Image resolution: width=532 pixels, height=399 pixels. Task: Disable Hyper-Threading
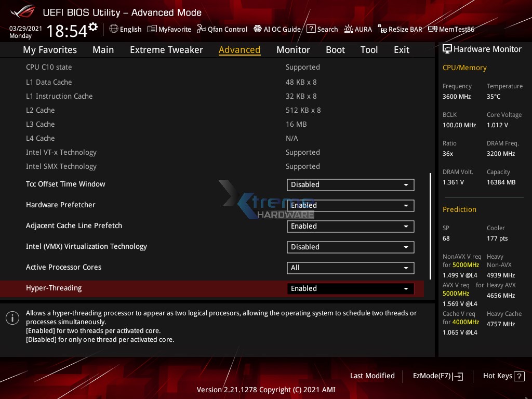tap(350, 288)
